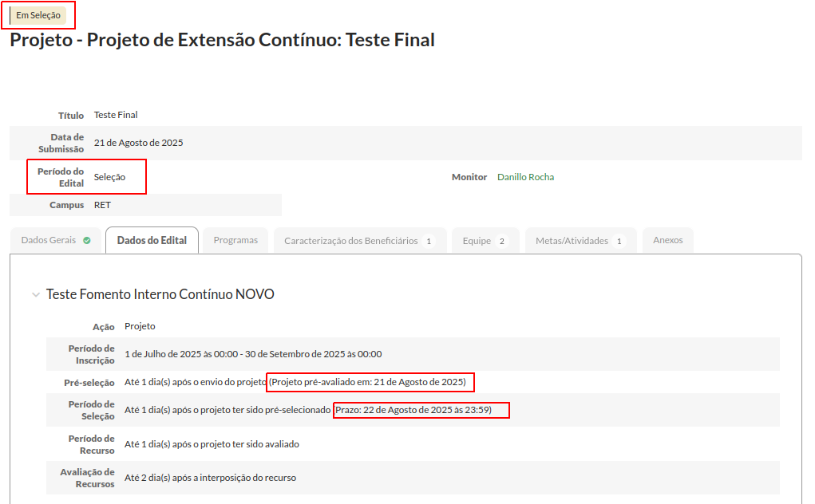Click the Em Seleção status badge
815x504 pixels.
coord(38,15)
